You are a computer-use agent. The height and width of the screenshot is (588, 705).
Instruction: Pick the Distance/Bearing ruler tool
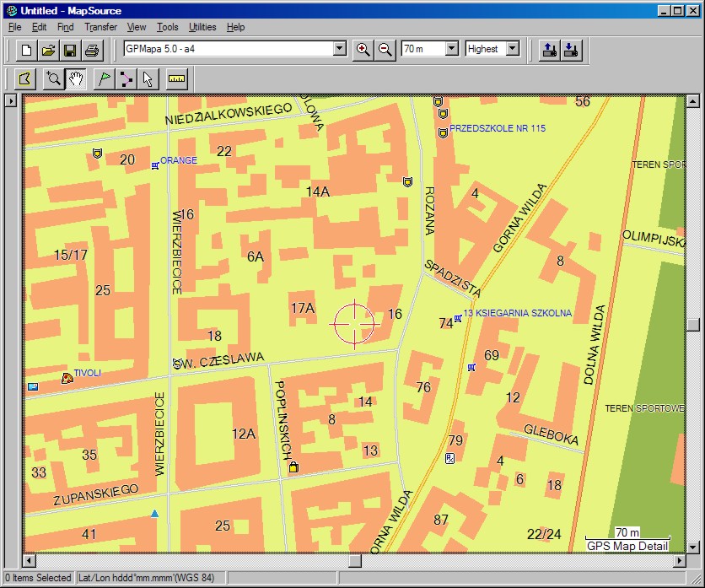176,79
